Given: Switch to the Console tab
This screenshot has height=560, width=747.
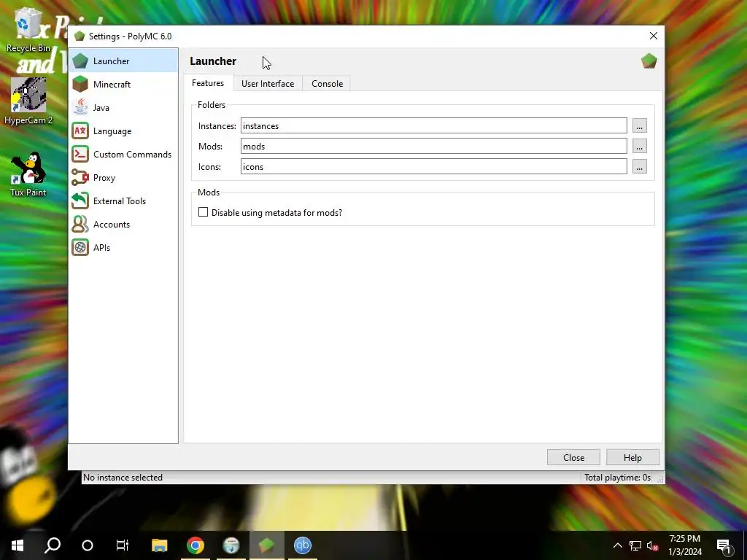Looking at the screenshot, I should coord(328,83).
